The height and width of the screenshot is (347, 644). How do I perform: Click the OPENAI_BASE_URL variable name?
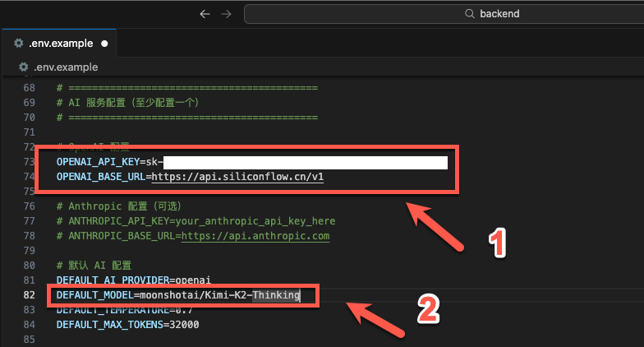101,177
